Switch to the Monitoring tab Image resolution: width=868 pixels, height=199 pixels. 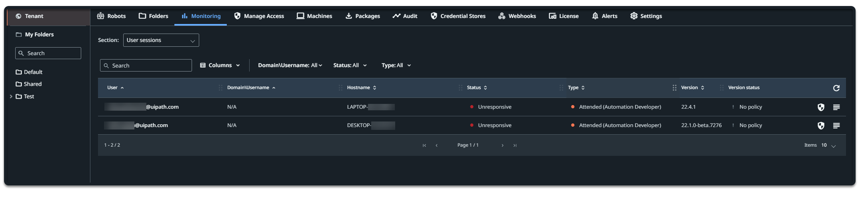(x=201, y=16)
